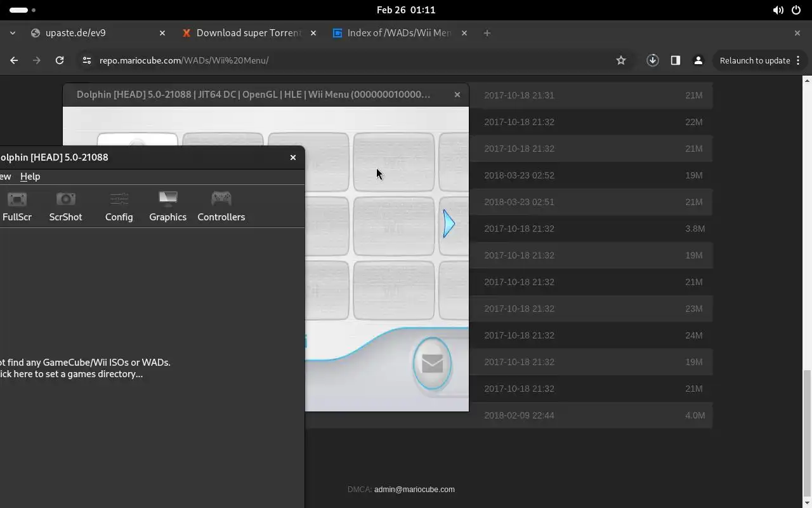Click the browser back arrow

pos(14,60)
